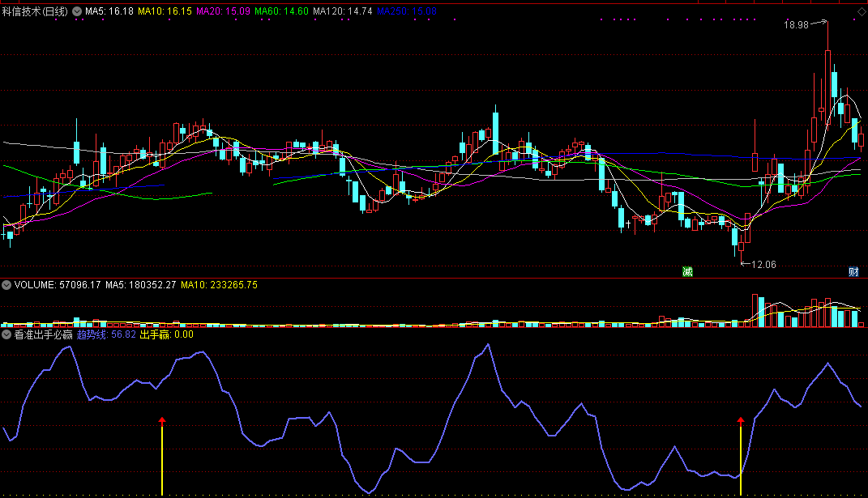Click the MA120: 14.74 label
Image resolution: width=868 pixels, height=498 pixels.
tap(343, 11)
